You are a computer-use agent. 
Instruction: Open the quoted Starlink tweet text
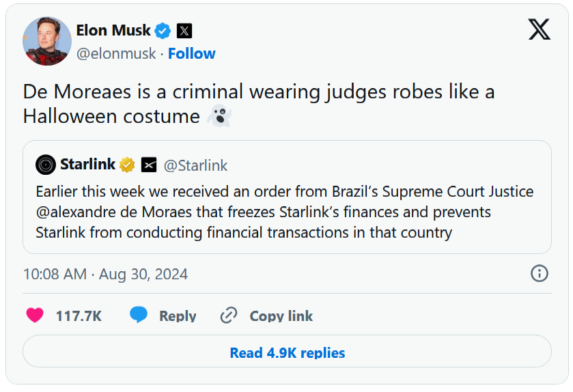tap(283, 212)
